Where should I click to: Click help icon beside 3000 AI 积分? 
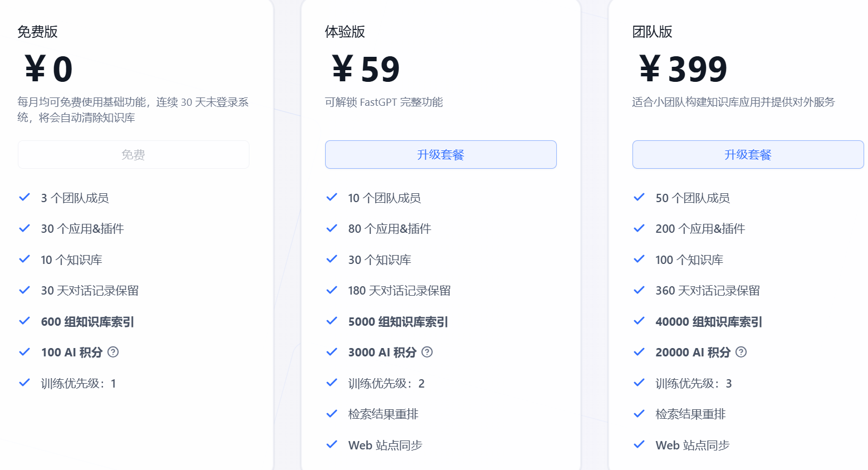tap(427, 352)
